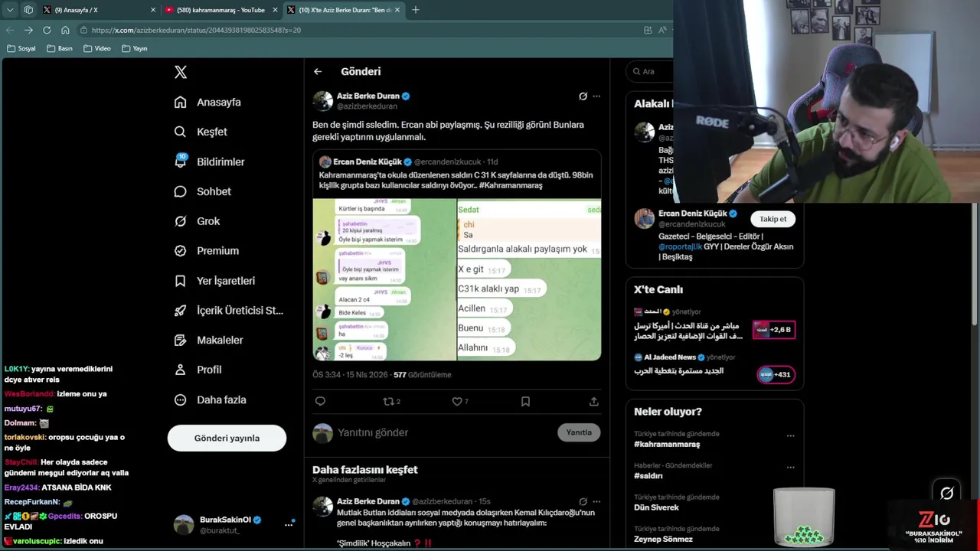Open #kahramanmaraş trending topic
Viewport: 980px width, 551px height.
tap(667, 444)
